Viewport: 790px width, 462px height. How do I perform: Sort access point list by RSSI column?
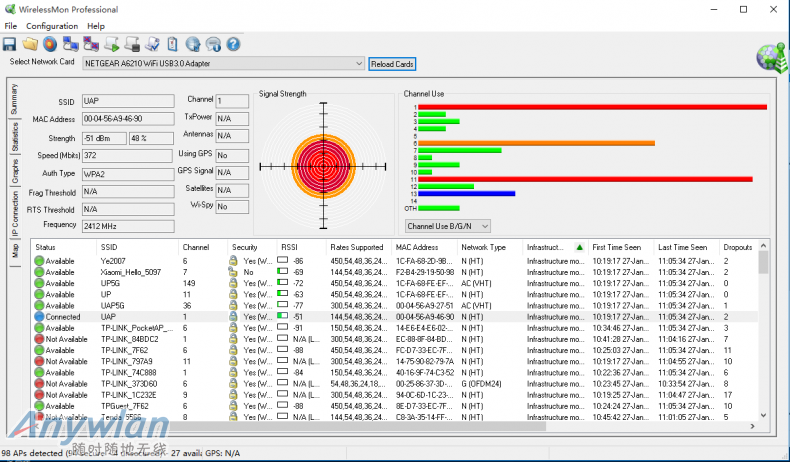click(289, 247)
